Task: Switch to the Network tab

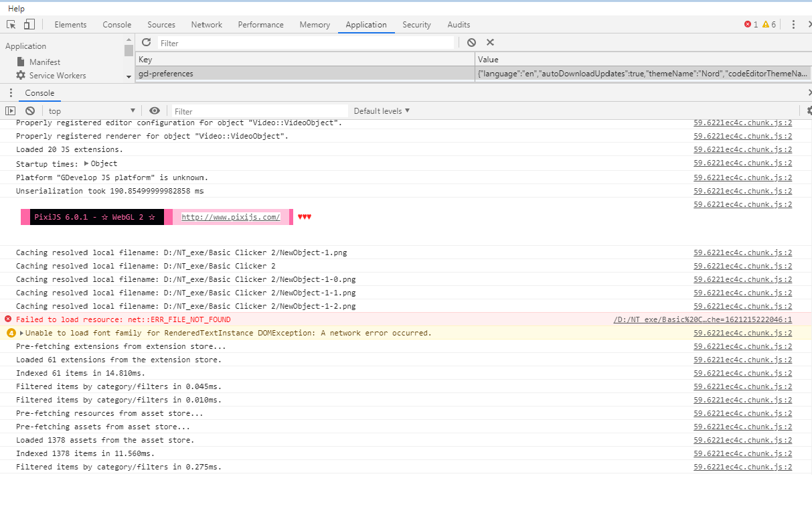Action: 207,25
